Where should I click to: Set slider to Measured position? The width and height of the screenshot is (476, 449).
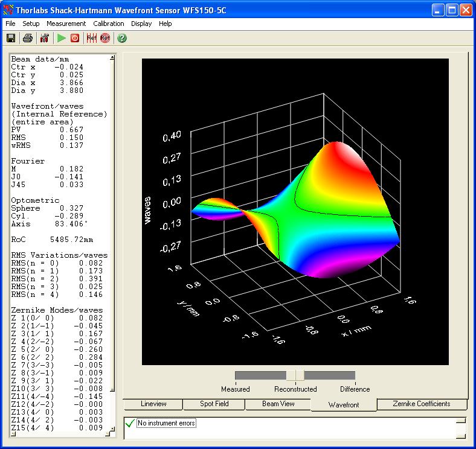click(235, 389)
